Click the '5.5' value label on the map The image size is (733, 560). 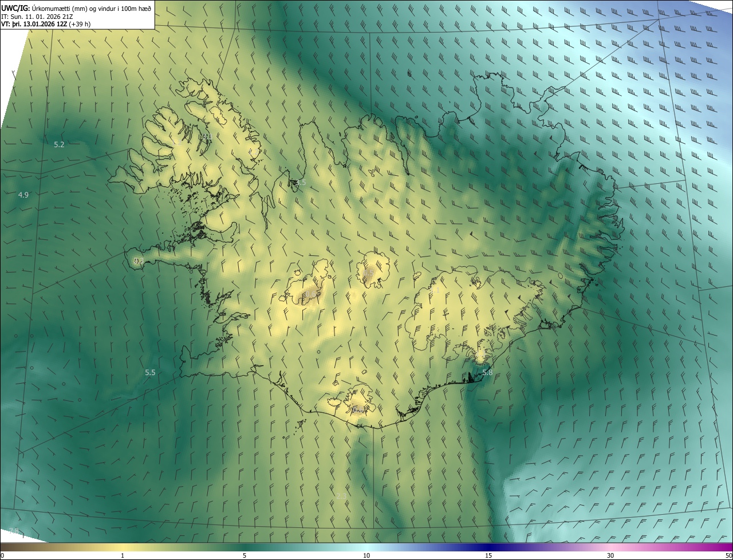pos(150,373)
